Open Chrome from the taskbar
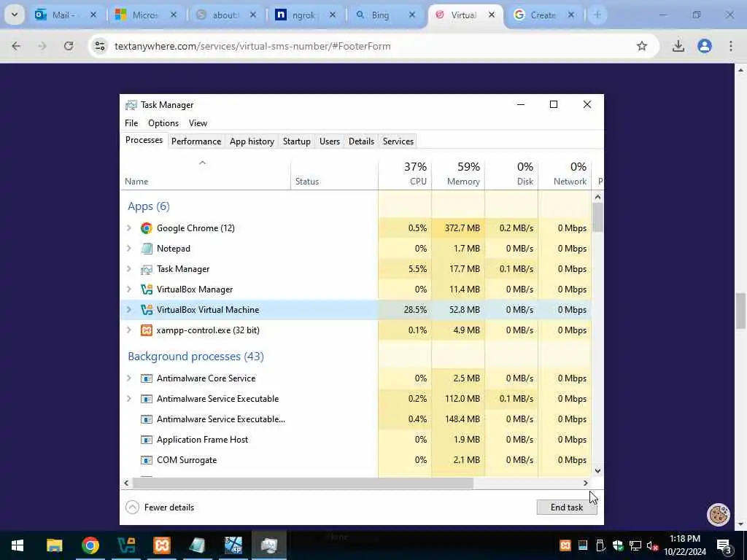Viewport: 747px width, 560px height. [x=90, y=545]
